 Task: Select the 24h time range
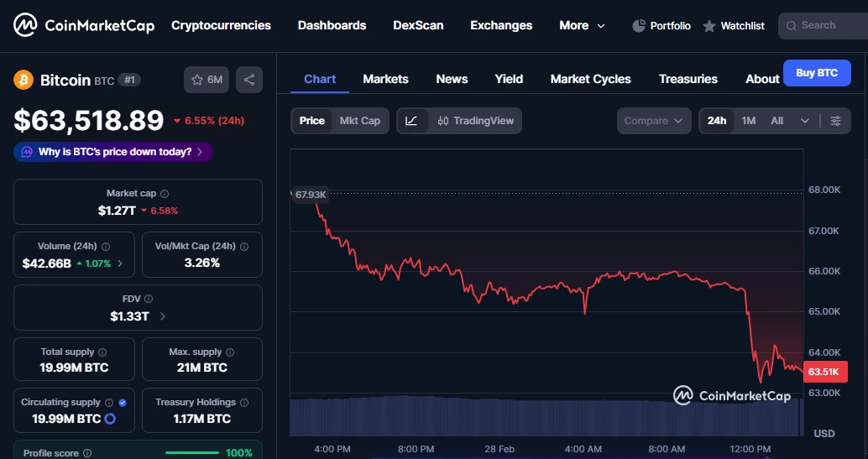(x=717, y=121)
